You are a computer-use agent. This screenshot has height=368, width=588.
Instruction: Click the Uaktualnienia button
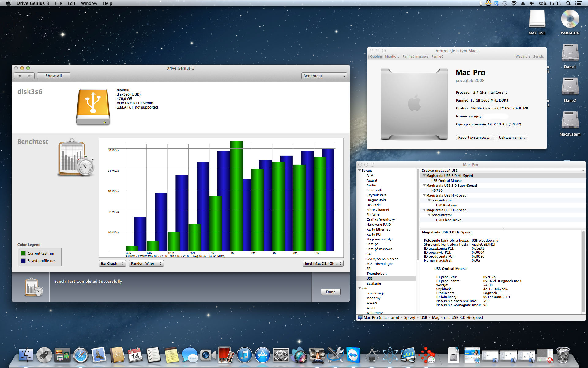[512, 137]
